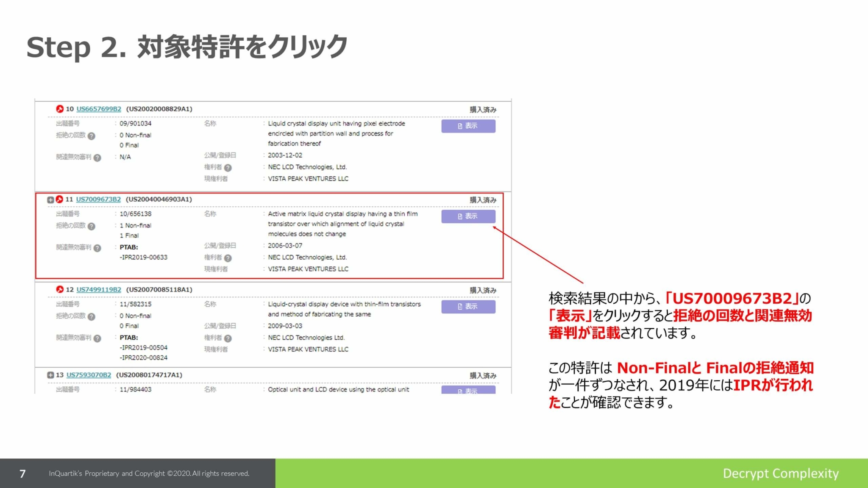
Task: Select date 2003-12-02
Action: click(285, 155)
